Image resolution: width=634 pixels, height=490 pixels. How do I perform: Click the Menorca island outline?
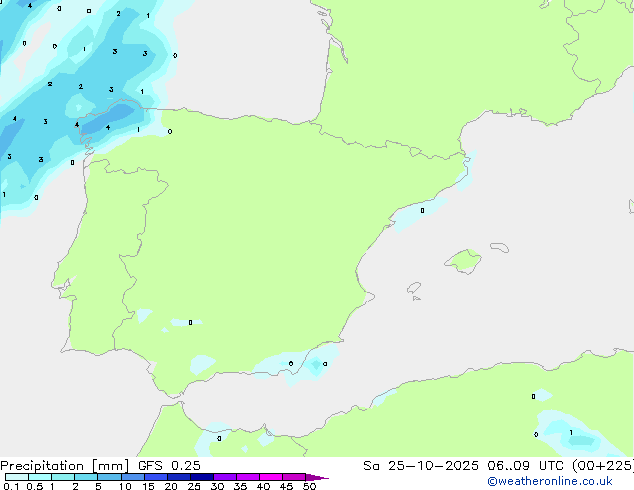point(499,247)
